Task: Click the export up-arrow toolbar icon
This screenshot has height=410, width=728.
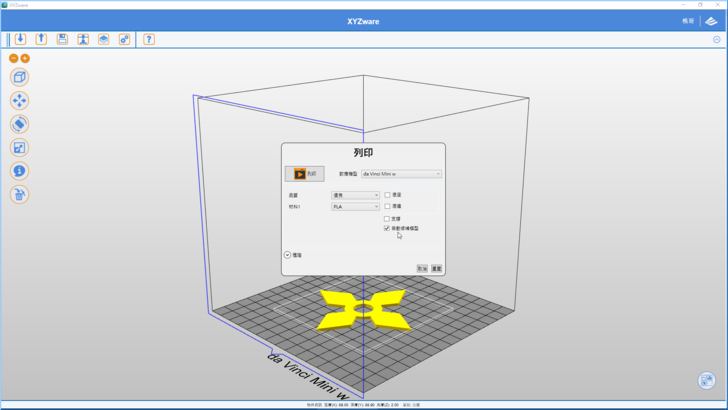Action: 41,39
